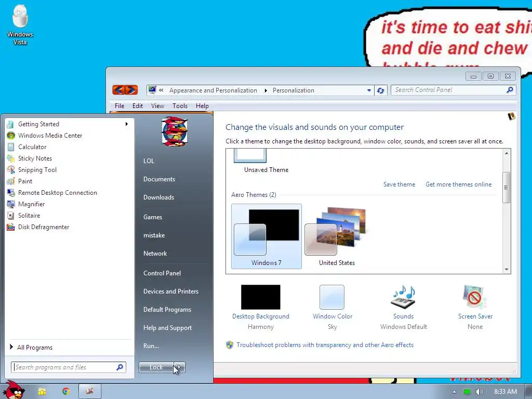
Task: Show hidden tray icons arrow
Action: click(454, 392)
